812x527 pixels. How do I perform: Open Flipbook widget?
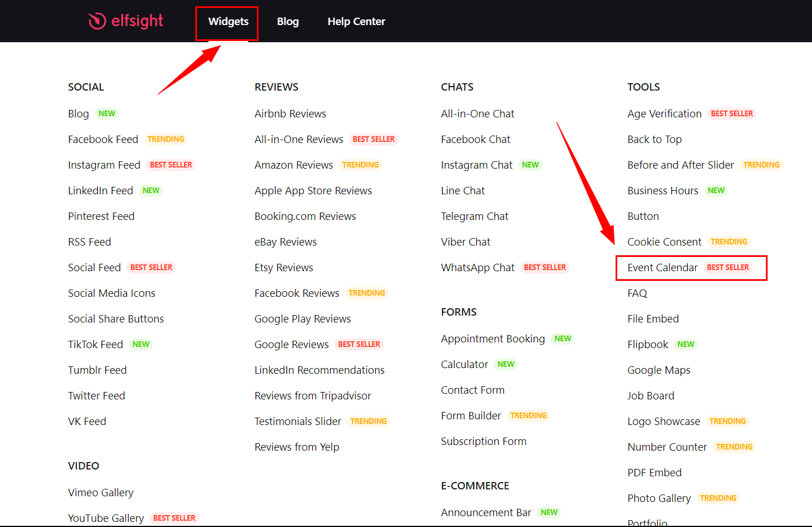coord(648,345)
